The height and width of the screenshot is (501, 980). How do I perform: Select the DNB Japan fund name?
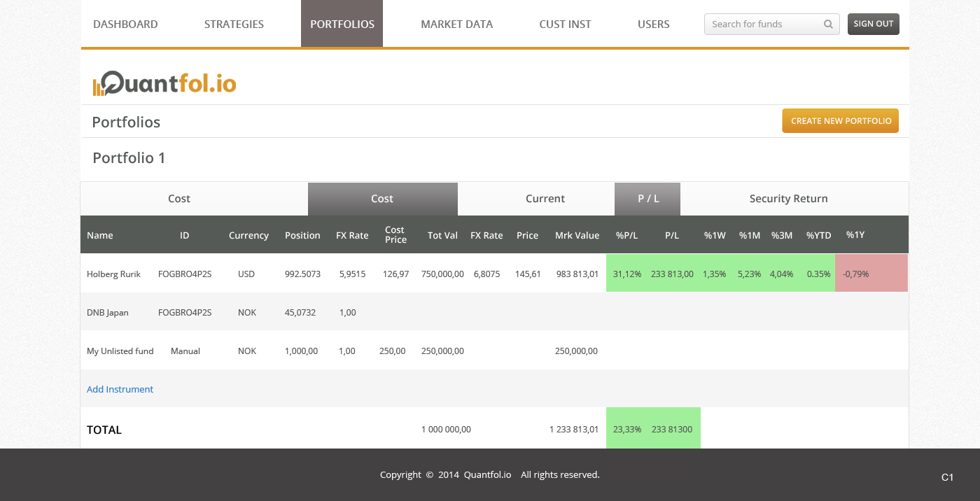pyautogui.click(x=108, y=312)
